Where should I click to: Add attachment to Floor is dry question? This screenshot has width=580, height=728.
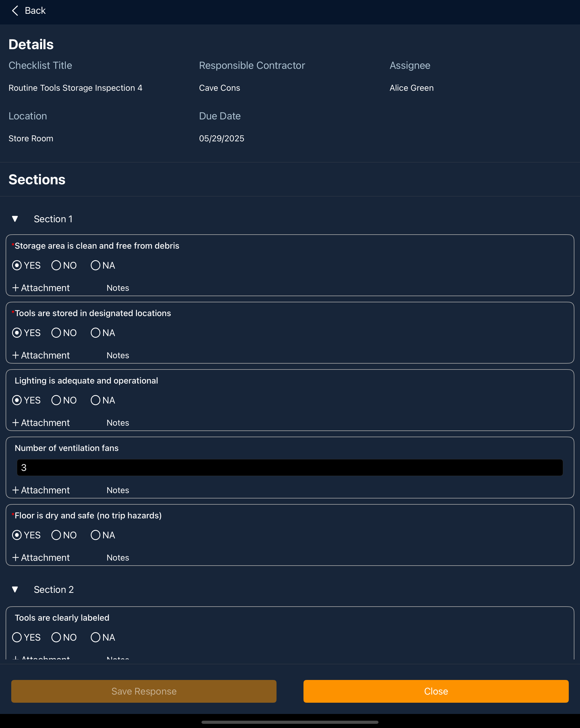[x=41, y=557]
